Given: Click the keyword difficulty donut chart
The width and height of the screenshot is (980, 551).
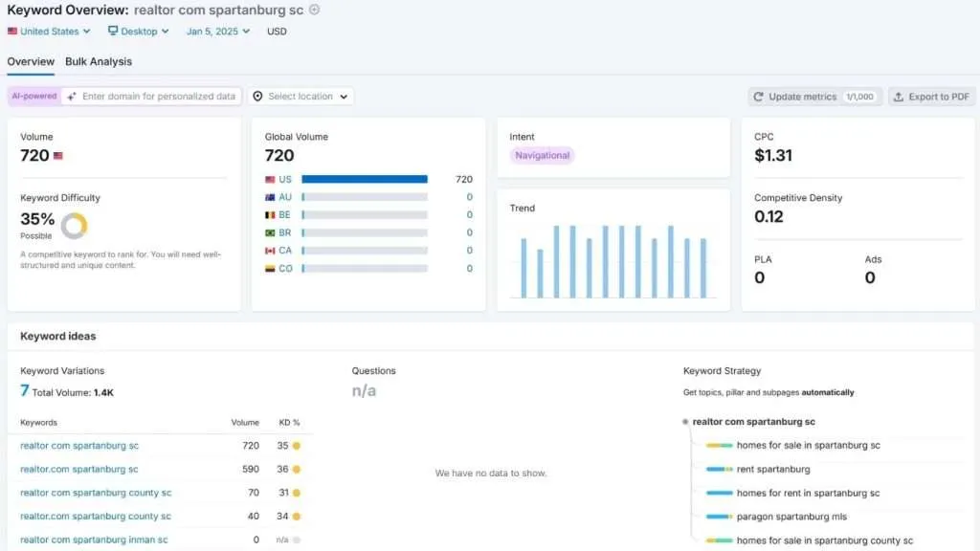Looking at the screenshot, I should (x=75, y=226).
